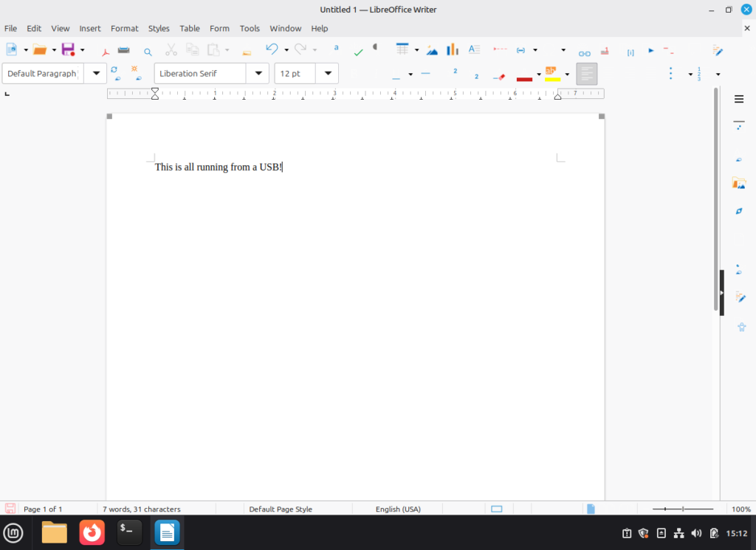Click the Insert Hyperlink chain icon

[584, 52]
